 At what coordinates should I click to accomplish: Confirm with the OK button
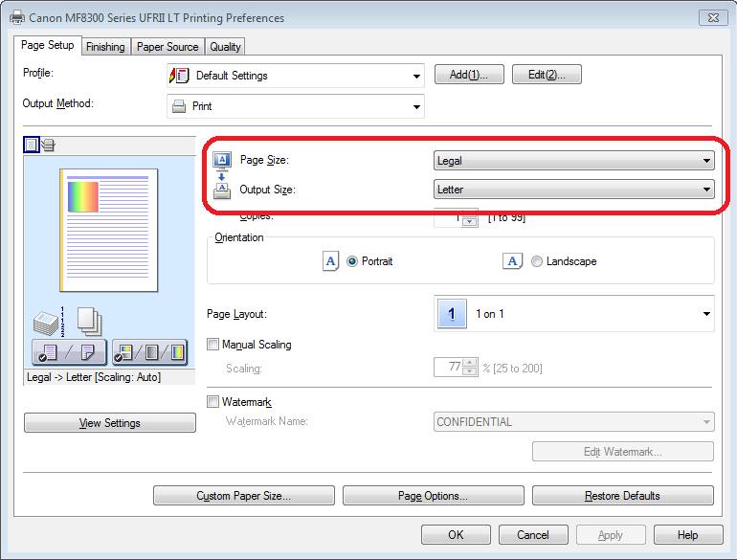(x=456, y=534)
